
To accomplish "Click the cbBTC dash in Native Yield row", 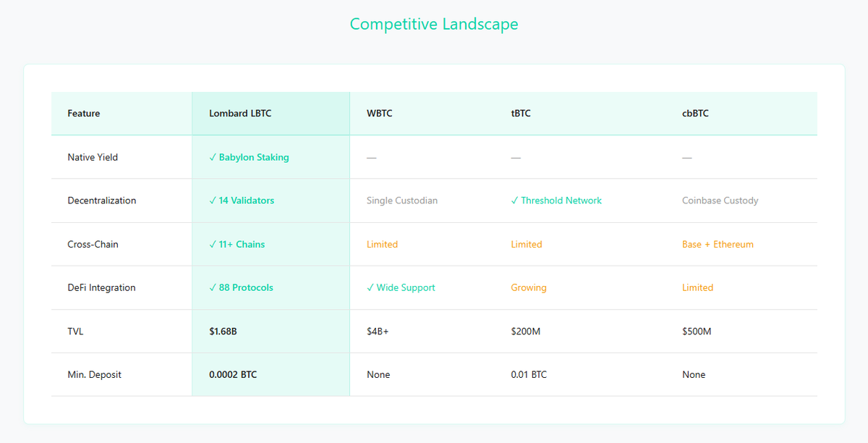I will pos(686,157).
